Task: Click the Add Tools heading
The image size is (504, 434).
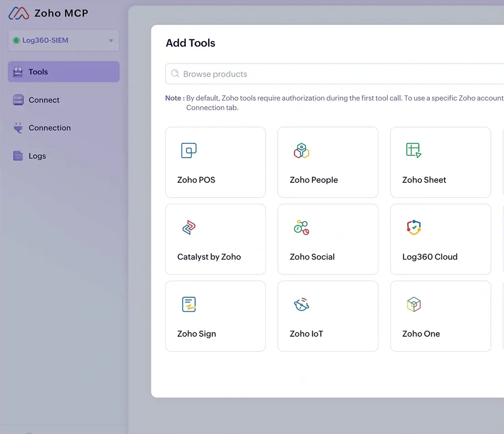Action: click(x=190, y=43)
